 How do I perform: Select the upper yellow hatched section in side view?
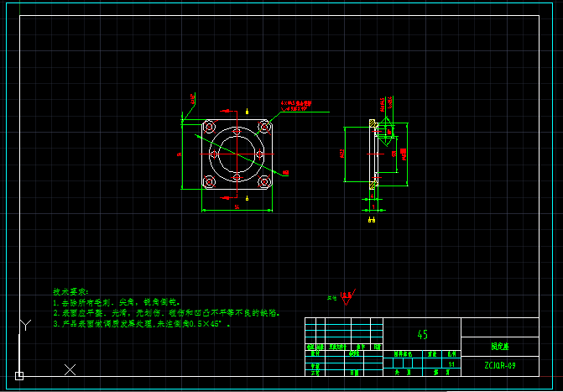pos(373,124)
